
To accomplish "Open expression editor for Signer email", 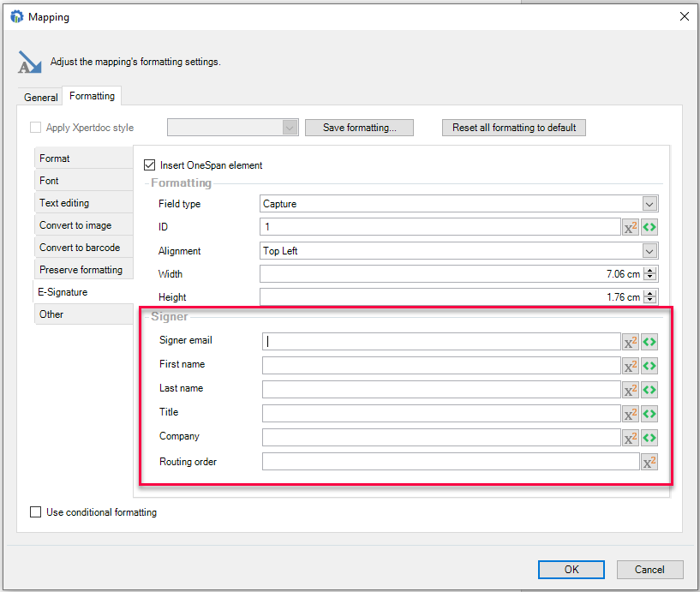I will 631,342.
